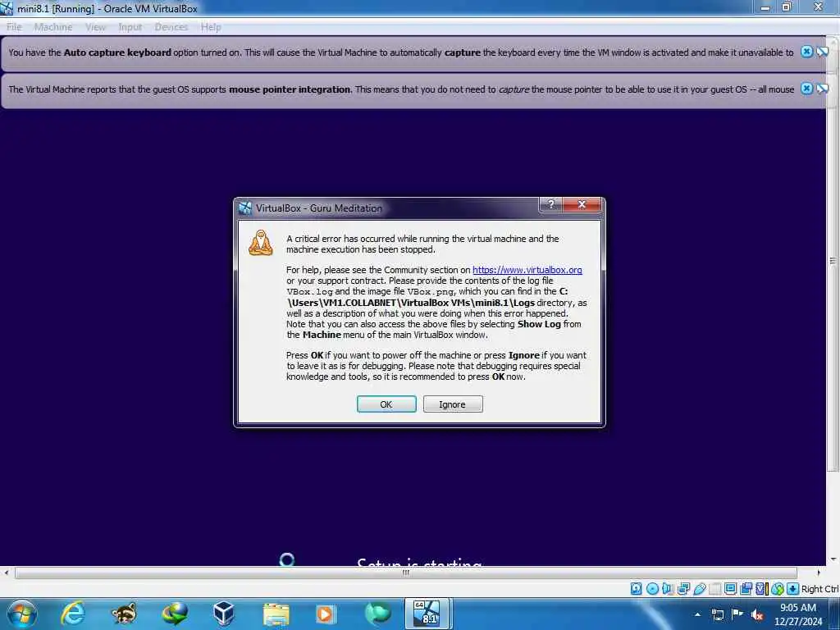
Task: Open the File menu
Action: (x=14, y=27)
